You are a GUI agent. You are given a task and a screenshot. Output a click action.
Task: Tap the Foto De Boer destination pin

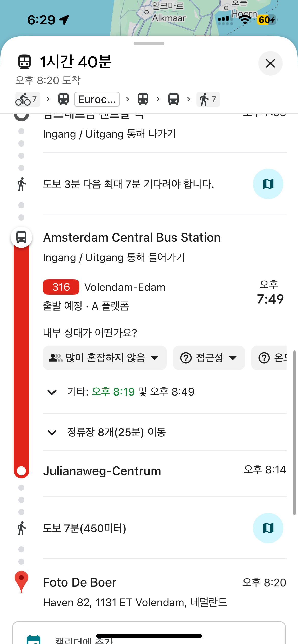coord(21,581)
